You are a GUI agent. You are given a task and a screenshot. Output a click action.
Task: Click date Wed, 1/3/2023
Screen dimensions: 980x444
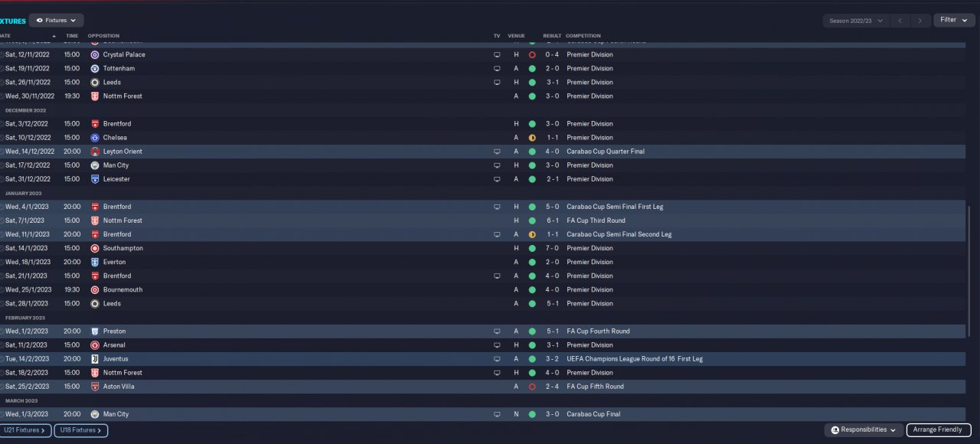(x=27, y=414)
